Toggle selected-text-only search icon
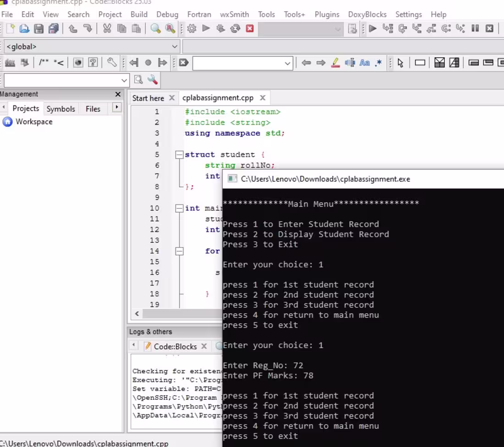Image resolution: width=504 pixels, height=447 pixels. pos(350,63)
